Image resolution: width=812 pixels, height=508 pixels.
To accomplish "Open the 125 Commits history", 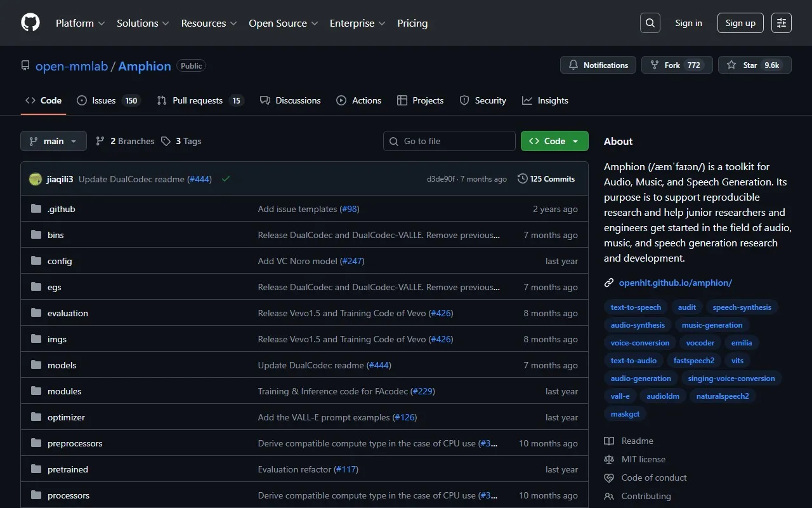I will 546,179.
